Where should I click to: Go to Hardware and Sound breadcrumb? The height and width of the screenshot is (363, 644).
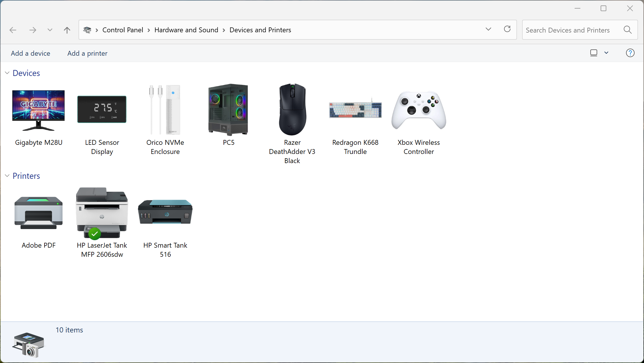pyautogui.click(x=186, y=30)
